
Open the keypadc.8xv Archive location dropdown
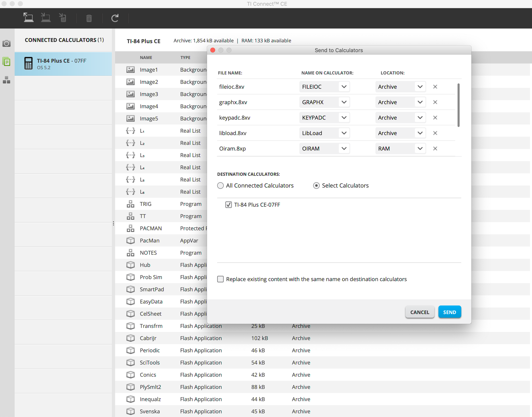[x=420, y=118]
